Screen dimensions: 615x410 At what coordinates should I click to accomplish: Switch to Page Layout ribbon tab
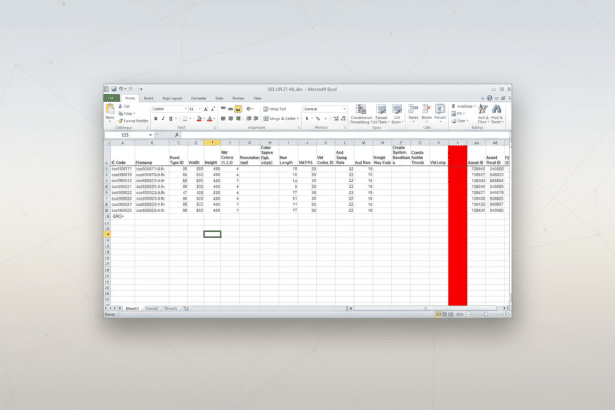tap(172, 98)
